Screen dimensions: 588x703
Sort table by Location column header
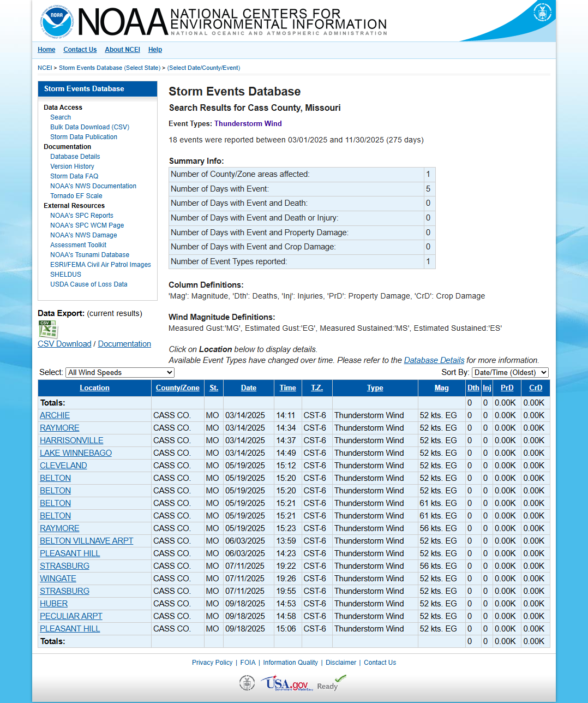94,388
